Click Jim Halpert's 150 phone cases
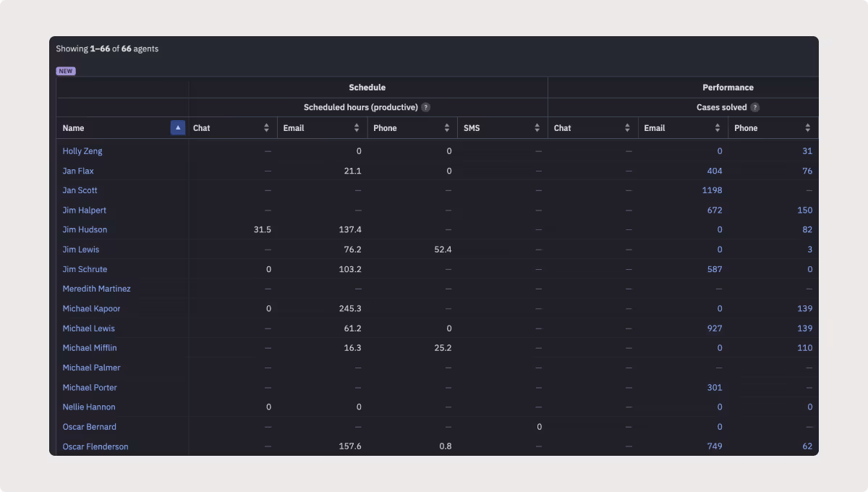This screenshot has height=492, width=868. (x=805, y=210)
